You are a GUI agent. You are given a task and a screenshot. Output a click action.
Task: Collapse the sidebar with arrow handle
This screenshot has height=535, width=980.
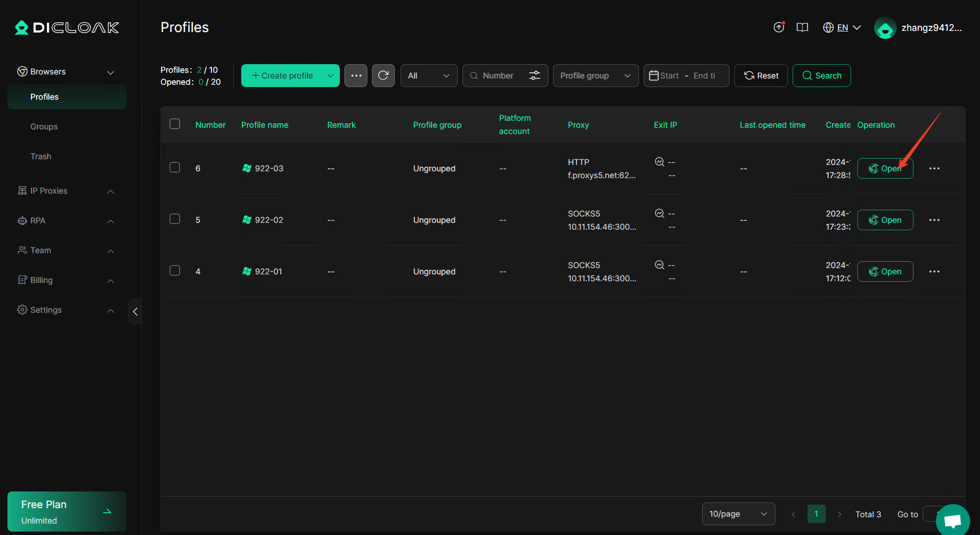point(135,312)
